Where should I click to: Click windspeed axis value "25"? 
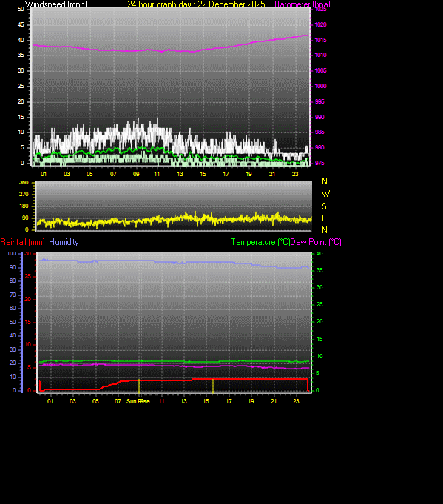(21, 86)
